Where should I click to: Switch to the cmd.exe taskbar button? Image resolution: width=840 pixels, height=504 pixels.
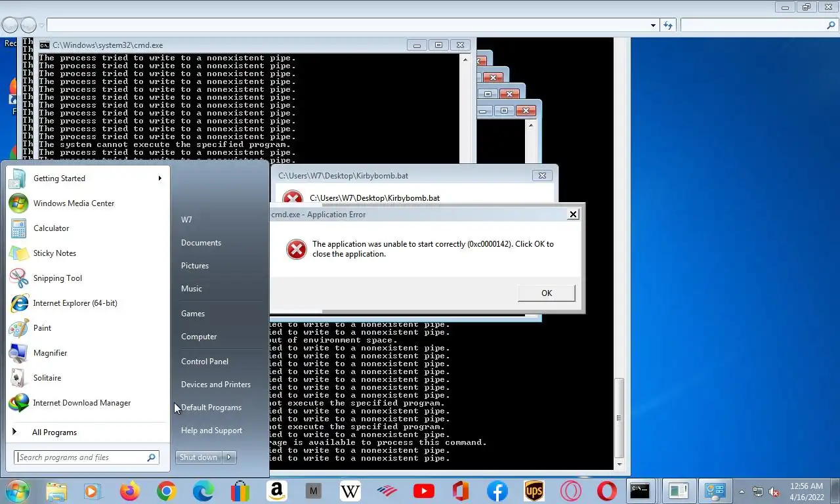[x=640, y=491]
